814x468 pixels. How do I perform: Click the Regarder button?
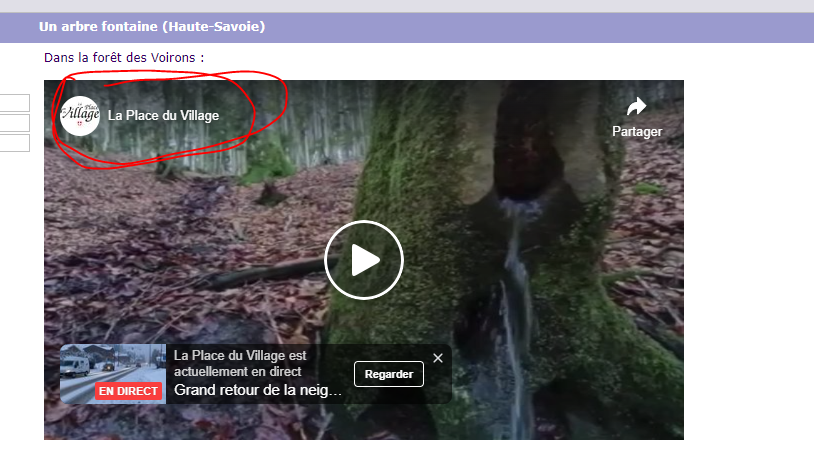pyautogui.click(x=389, y=374)
